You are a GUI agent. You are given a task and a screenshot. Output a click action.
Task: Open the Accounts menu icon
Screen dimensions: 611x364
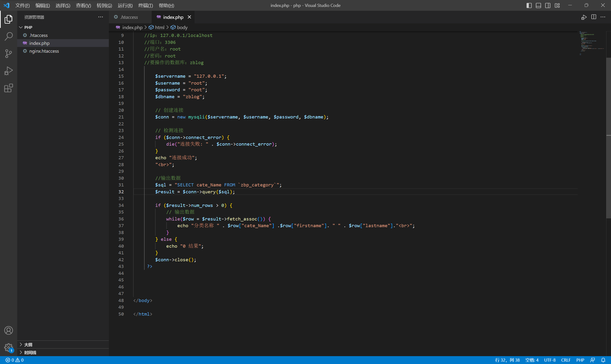tap(8, 330)
